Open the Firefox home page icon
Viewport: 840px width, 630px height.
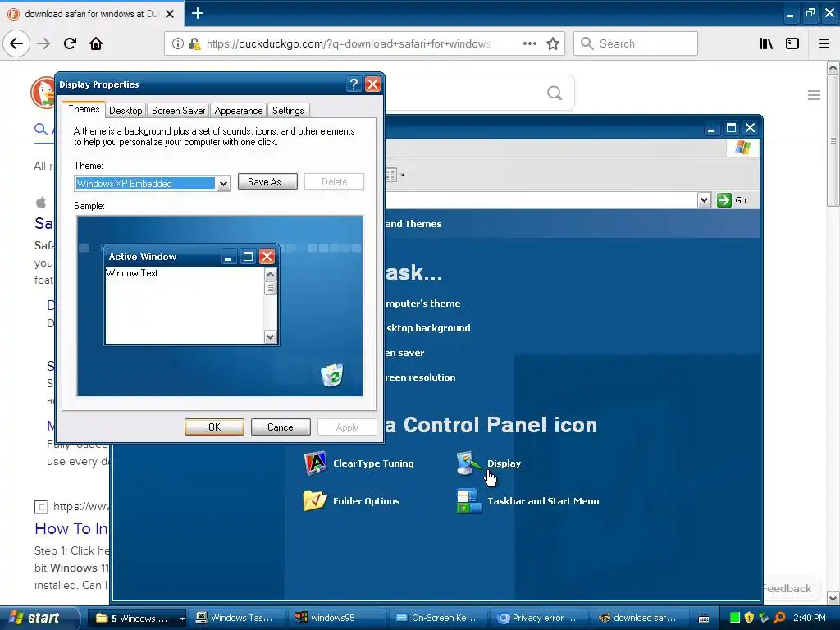pyautogui.click(x=96, y=43)
